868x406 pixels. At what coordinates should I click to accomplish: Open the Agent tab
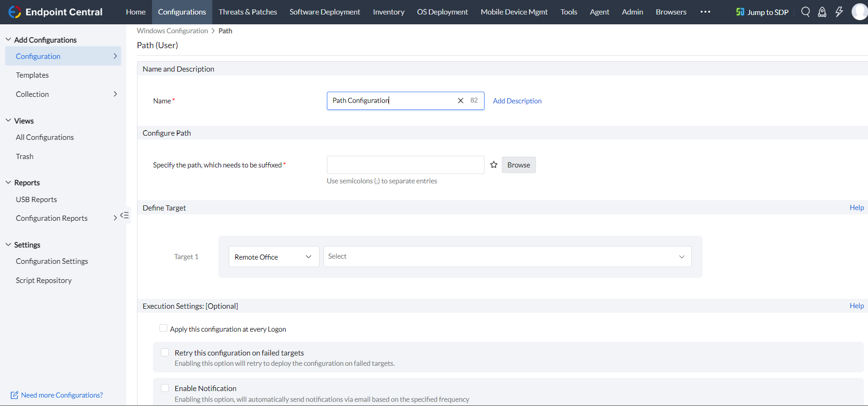(x=600, y=12)
